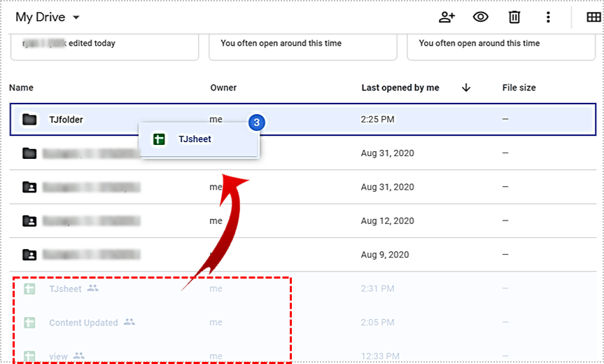
Task: Click the Share (add person) icon
Action: coord(447,17)
